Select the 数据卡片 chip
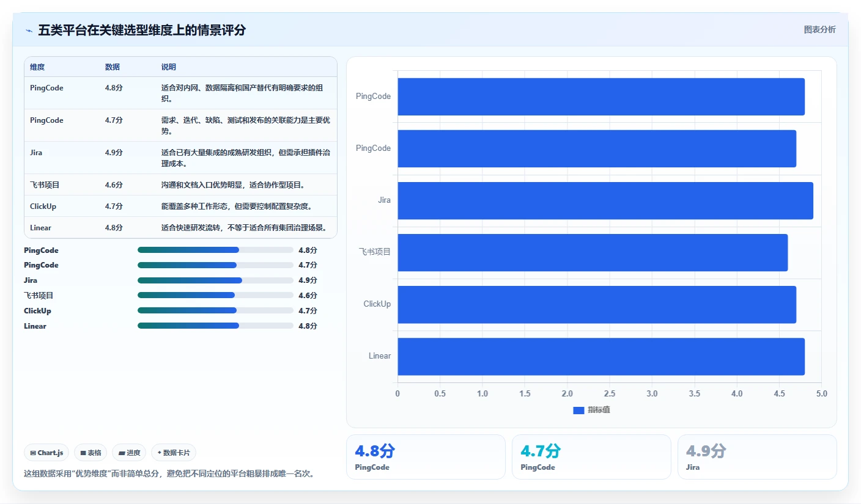The height and width of the screenshot is (504, 861). 174,453
